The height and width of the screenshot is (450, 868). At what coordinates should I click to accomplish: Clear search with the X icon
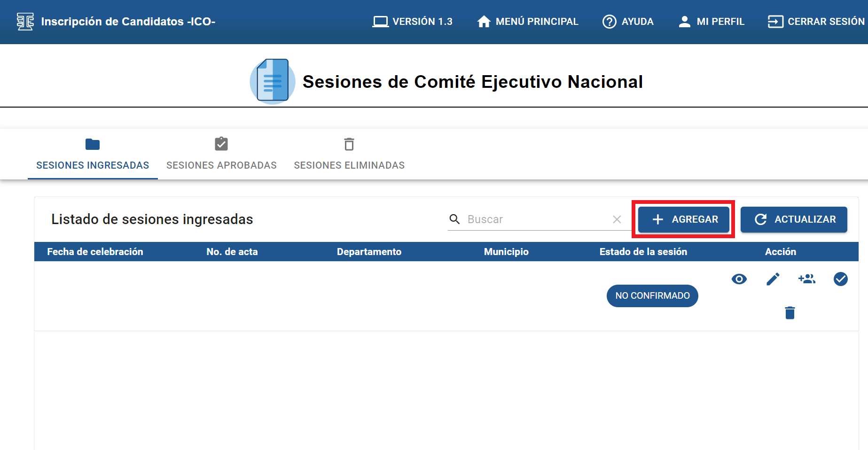click(x=617, y=219)
